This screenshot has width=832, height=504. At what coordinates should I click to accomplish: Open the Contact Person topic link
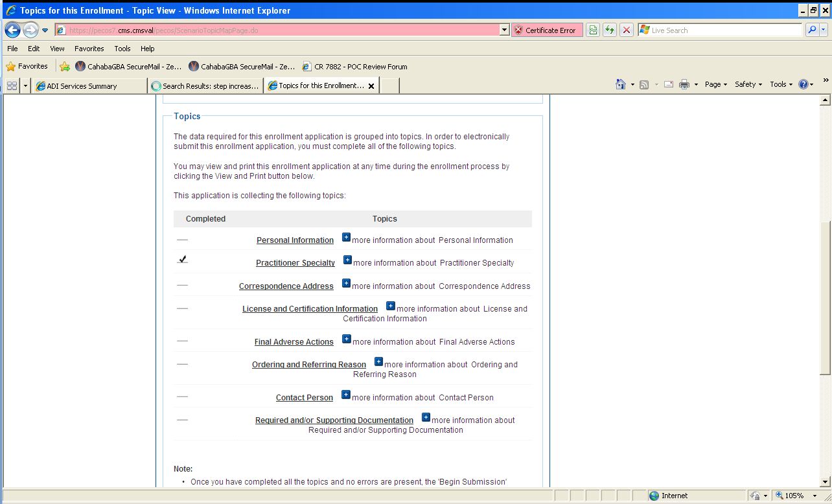[305, 398]
